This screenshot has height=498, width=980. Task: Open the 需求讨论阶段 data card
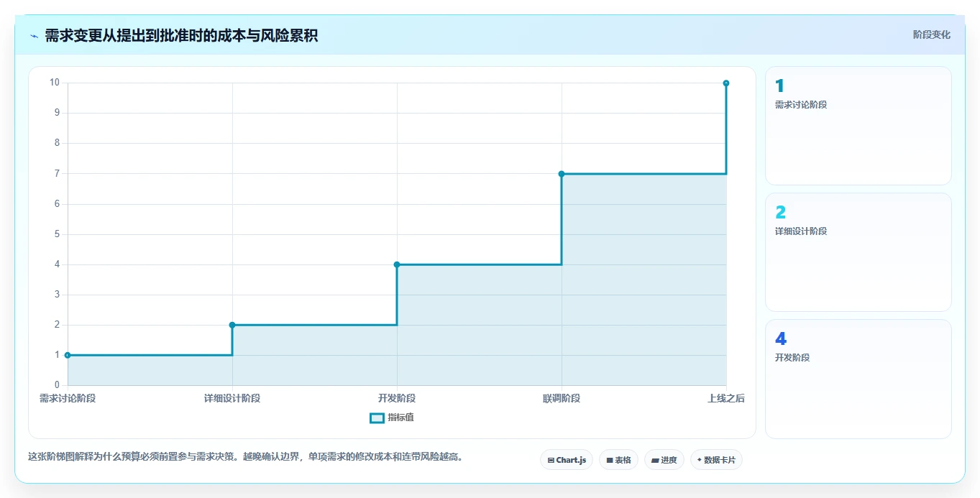[x=858, y=126]
